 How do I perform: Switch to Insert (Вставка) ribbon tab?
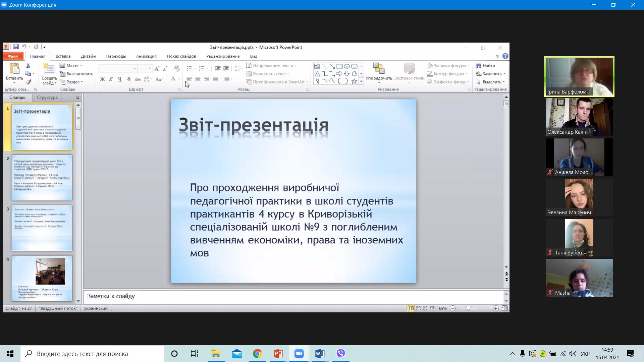coord(63,56)
